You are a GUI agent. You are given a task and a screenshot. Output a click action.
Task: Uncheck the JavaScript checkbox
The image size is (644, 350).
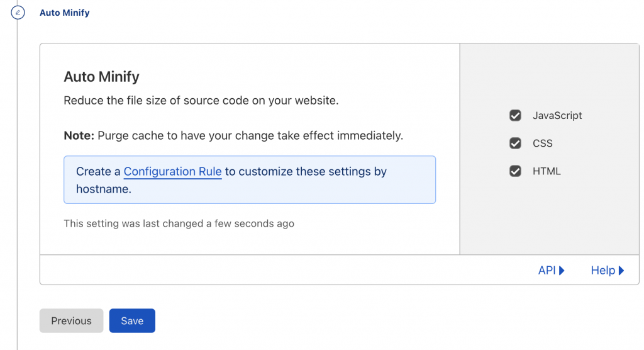coord(516,116)
